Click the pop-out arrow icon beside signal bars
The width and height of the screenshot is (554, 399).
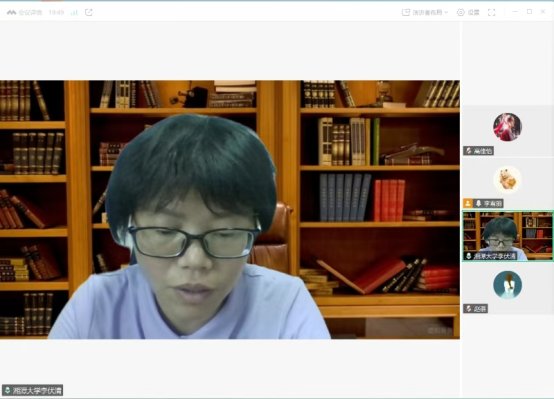tap(89, 12)
